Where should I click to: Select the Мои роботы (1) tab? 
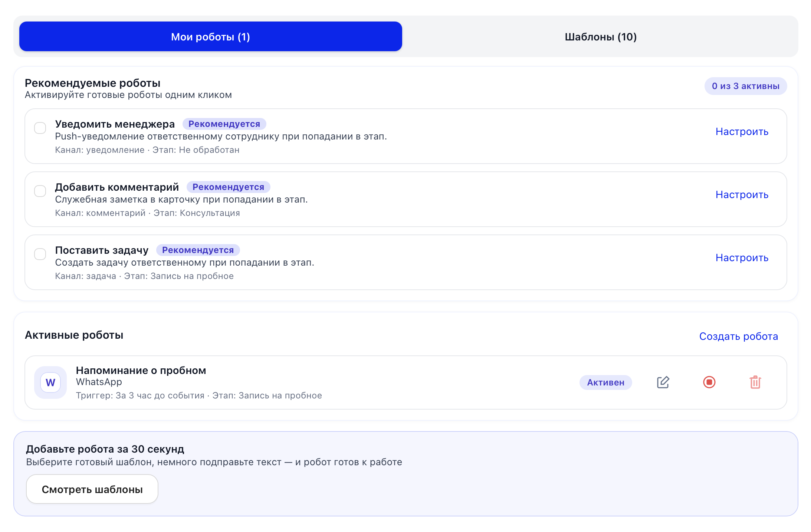(210, 37)
